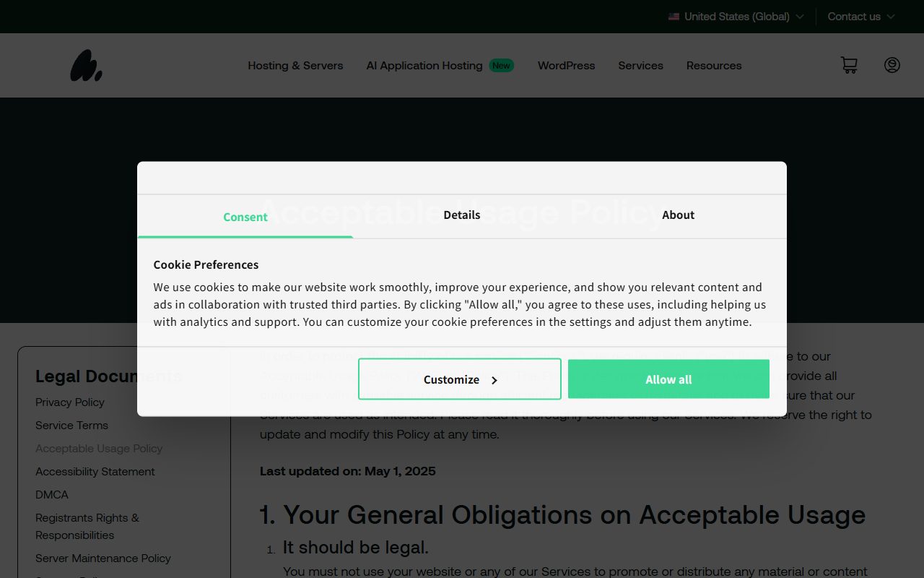Expand the Contact us dropdown

(860, 17)
